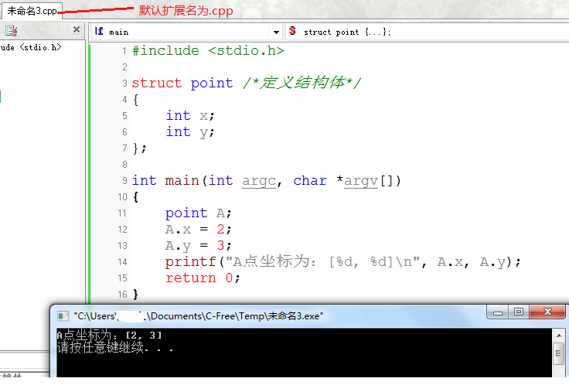Click the console vertical scrollbar thumb
The image size is (569, 392).
point(558,353)
